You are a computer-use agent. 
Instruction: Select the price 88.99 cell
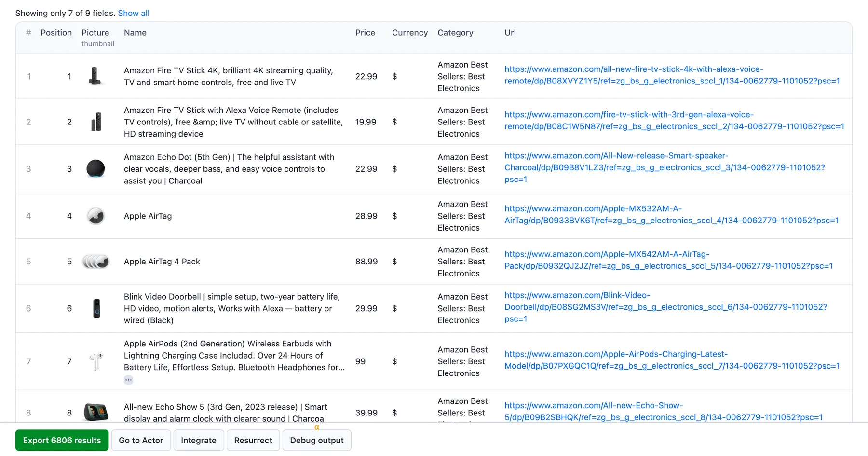click(x=366, y=262)
